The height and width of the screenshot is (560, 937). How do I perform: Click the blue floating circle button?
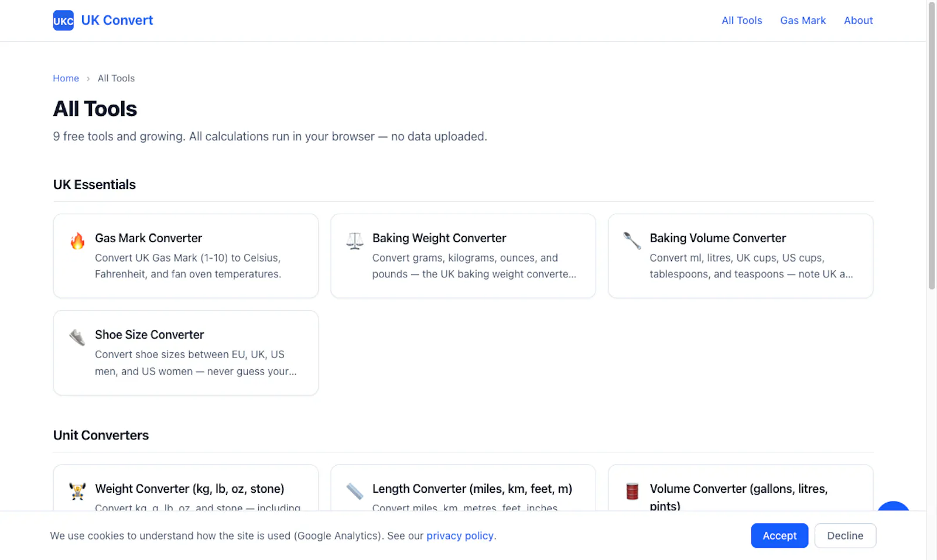coord(893,506)
